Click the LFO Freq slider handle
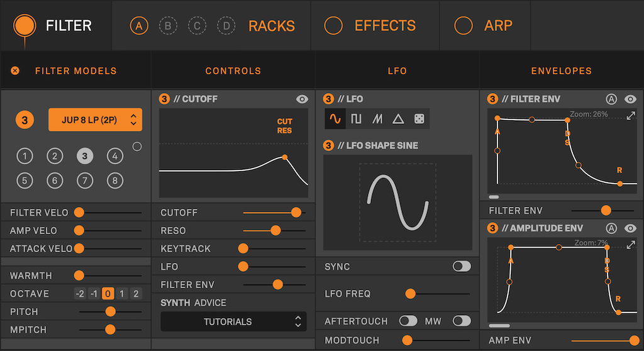 (x=410, y=294)
